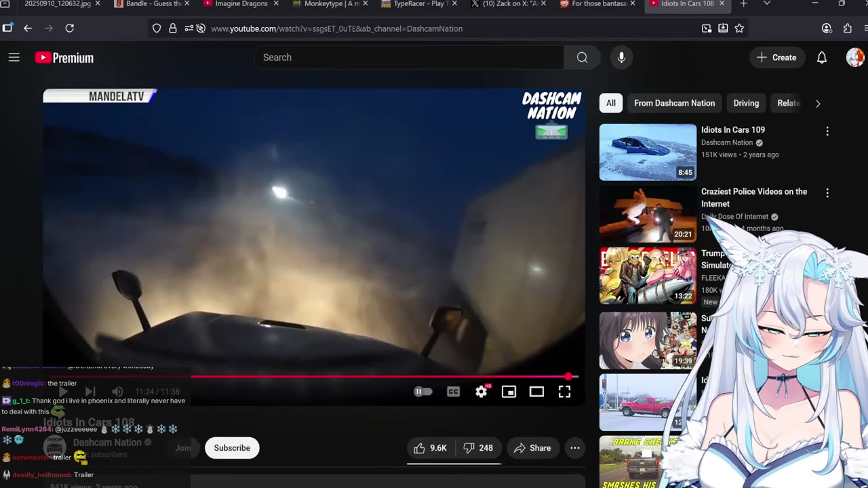Open options for Craziest Police Videos
Screen dimensions: 868x488
pyautogui.click(x=827, y=192)
